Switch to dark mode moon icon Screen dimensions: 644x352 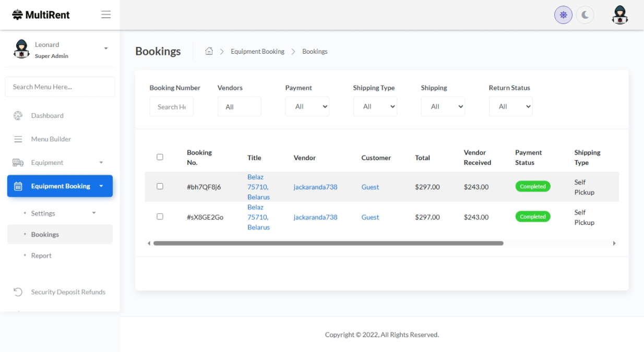coord(585,15)
